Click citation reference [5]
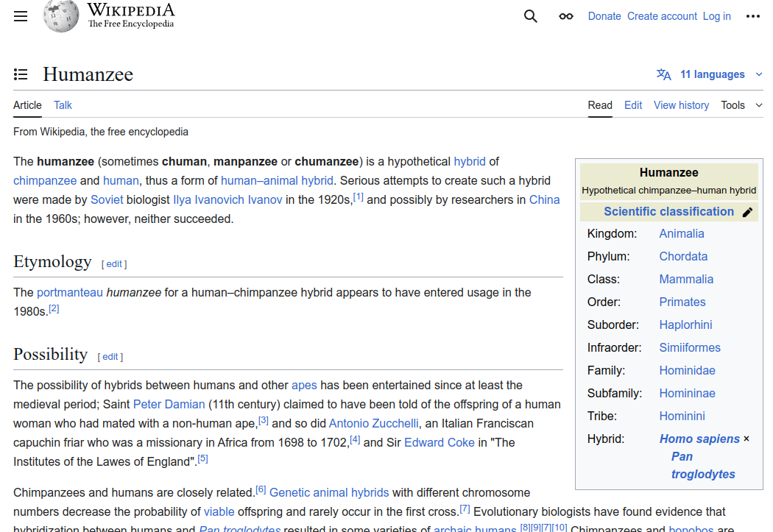The width and height of the screenshot is (773, 532). (202, 459)
